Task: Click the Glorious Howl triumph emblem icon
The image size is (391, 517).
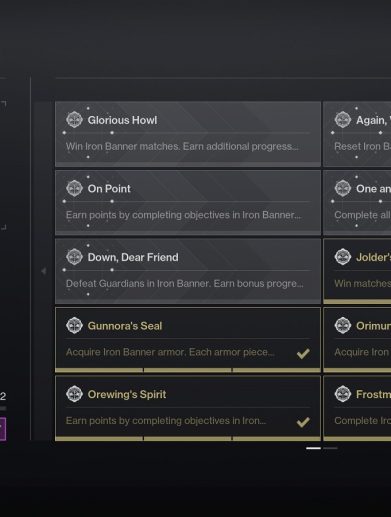Action: click(74, 120)
